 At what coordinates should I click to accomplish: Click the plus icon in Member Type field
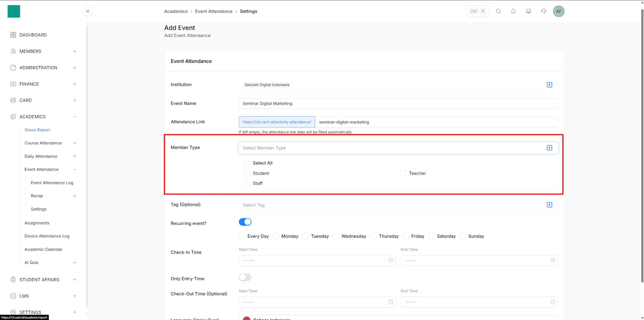(549, 148)
